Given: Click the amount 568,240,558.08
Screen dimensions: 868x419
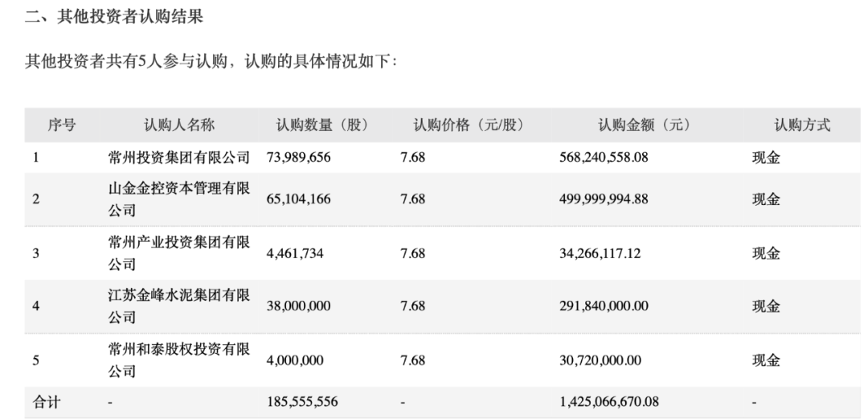Looking at the screenshot, I should (604, 158).
